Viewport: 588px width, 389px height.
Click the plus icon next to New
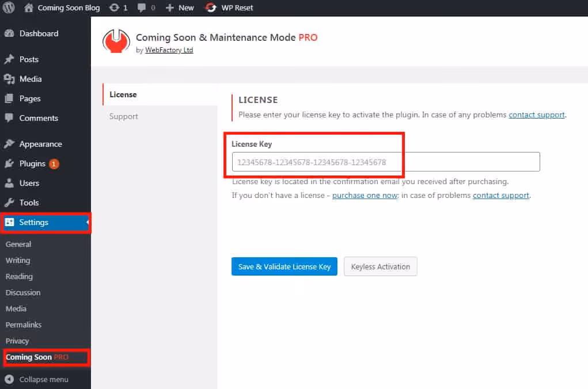[169, 7]
